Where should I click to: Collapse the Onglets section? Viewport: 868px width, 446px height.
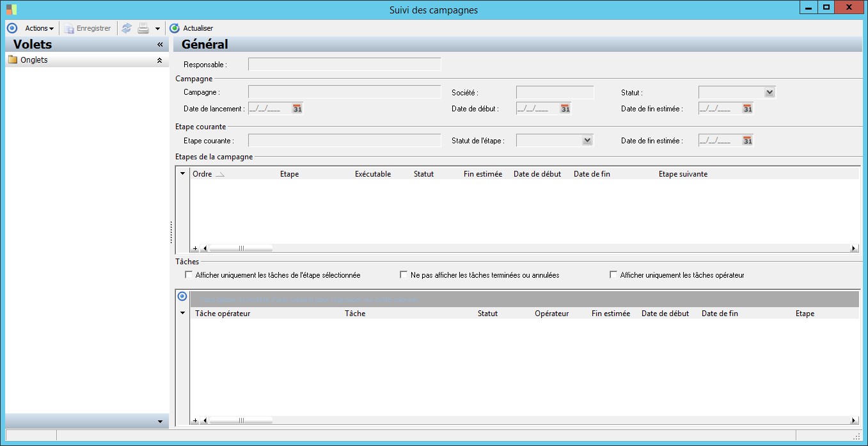coord(159,60)
